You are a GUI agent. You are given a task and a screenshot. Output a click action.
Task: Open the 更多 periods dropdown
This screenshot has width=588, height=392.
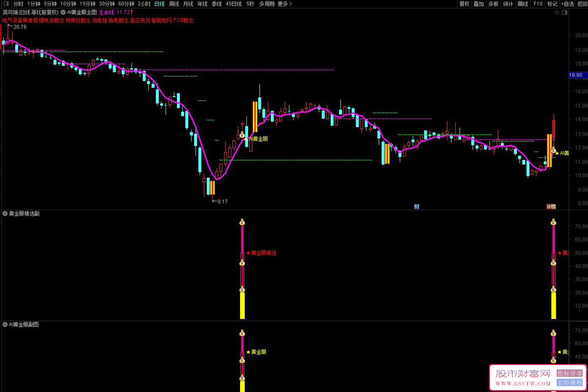285,3
